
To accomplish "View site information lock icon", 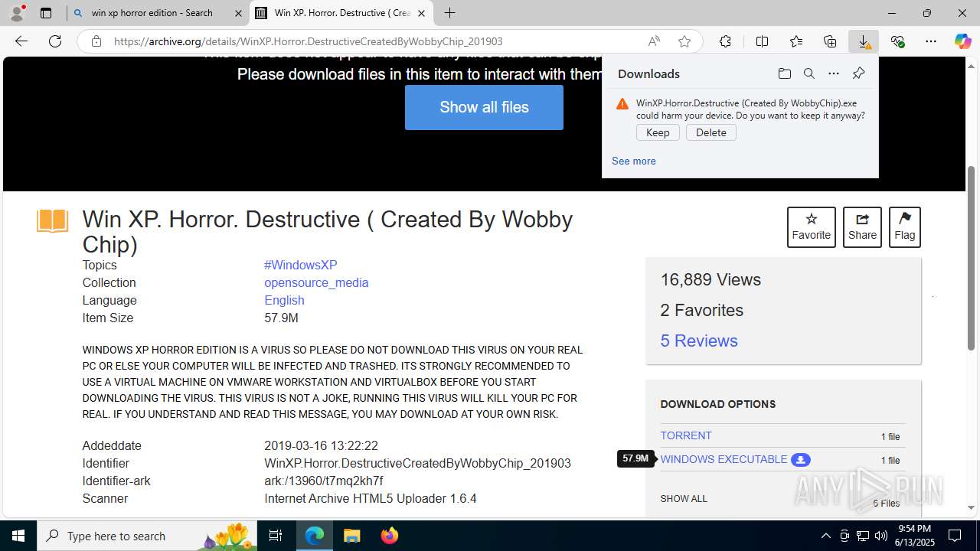I will tap(96, 41).
